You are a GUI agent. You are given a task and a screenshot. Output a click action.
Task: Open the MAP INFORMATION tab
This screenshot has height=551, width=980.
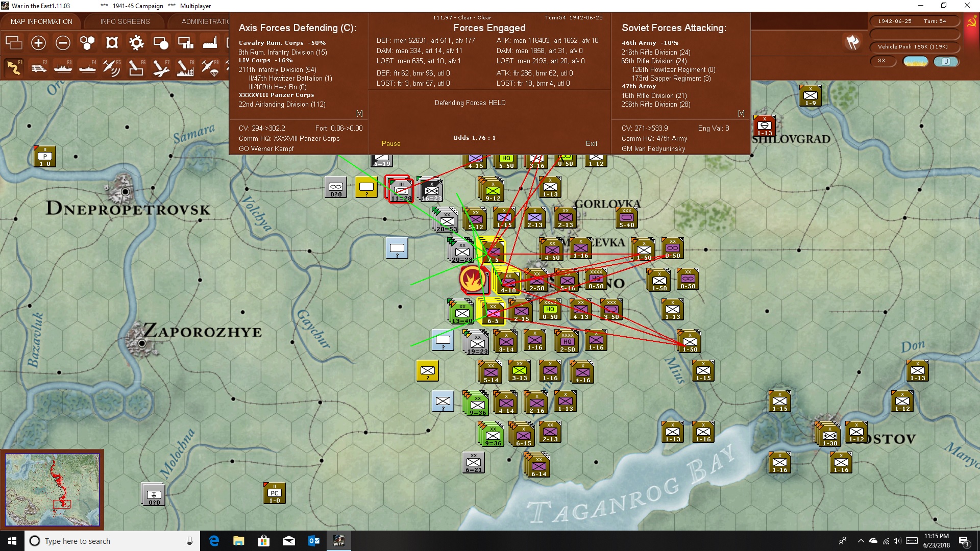click(41, 21)
